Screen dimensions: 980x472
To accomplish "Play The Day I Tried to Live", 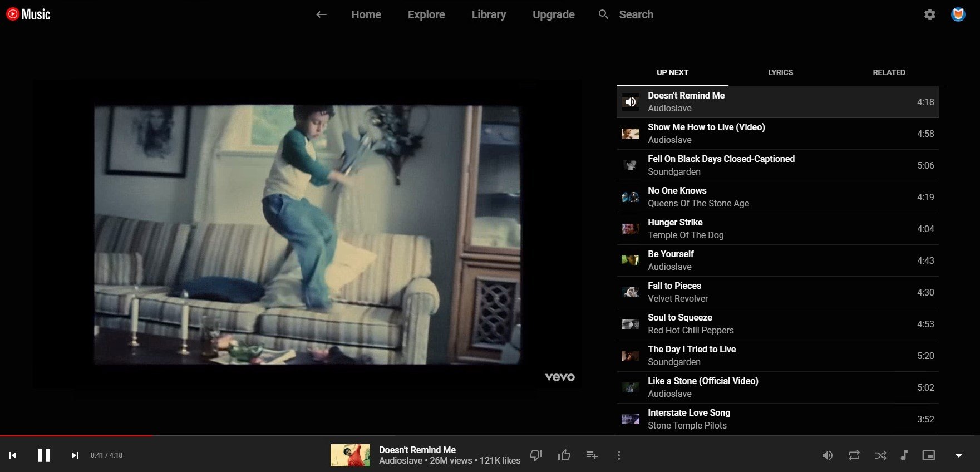I will pos(777,356).
